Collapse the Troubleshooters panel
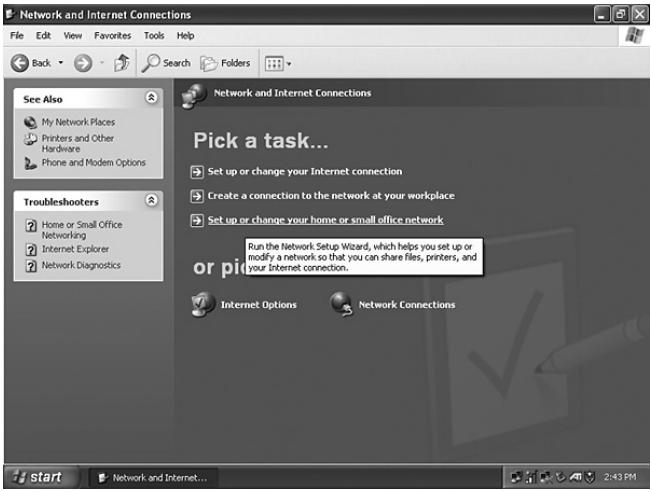The width and height of the screenshot is (651, 492). 151,200
